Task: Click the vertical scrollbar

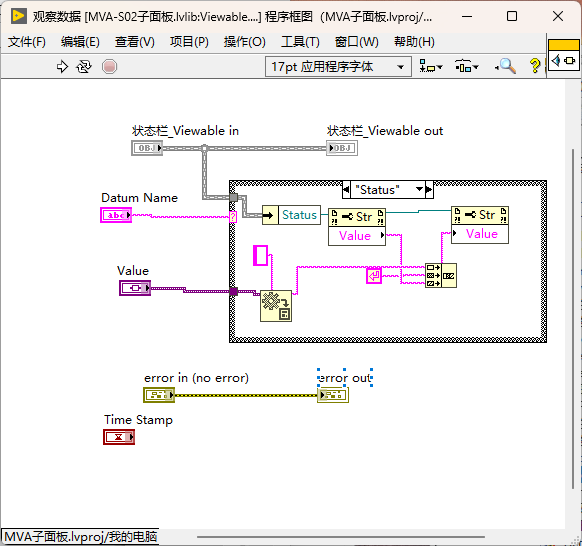Action: click(x=573, y=319)
